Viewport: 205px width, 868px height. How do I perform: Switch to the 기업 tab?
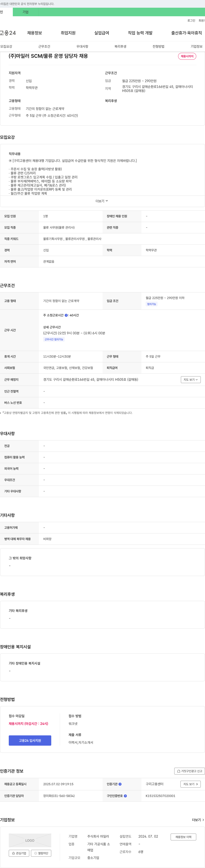click(26, 12)
